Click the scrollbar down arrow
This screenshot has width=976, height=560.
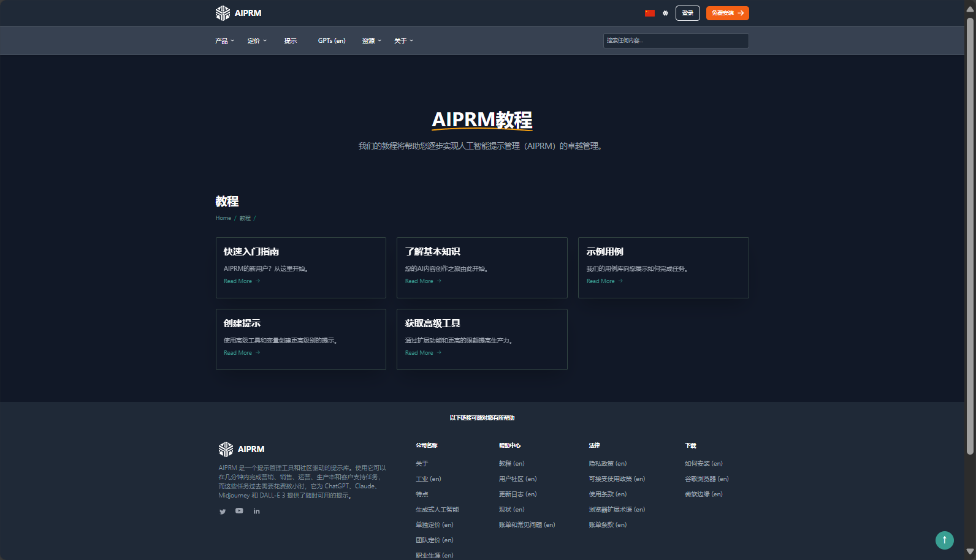[970, 551]
